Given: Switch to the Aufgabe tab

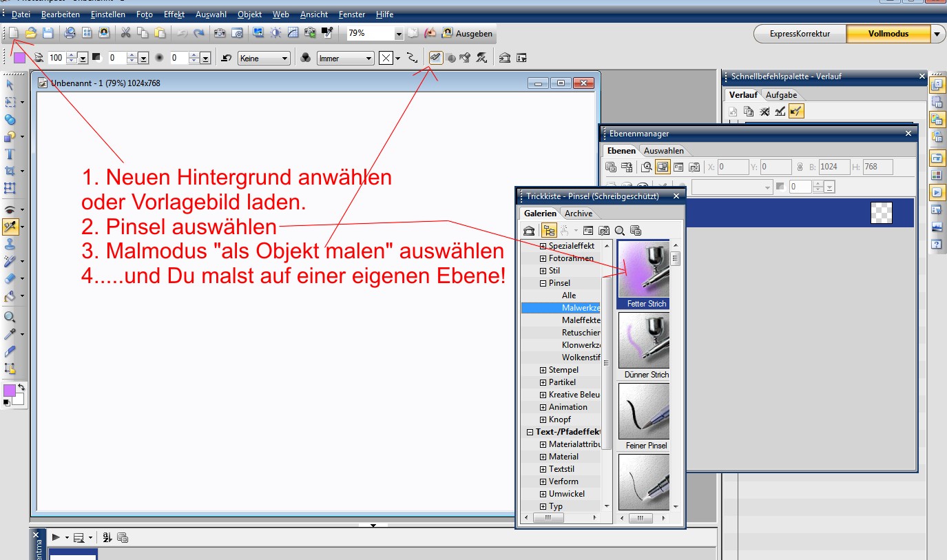Looking at the screenshot, I should click(x=781, y=95).
